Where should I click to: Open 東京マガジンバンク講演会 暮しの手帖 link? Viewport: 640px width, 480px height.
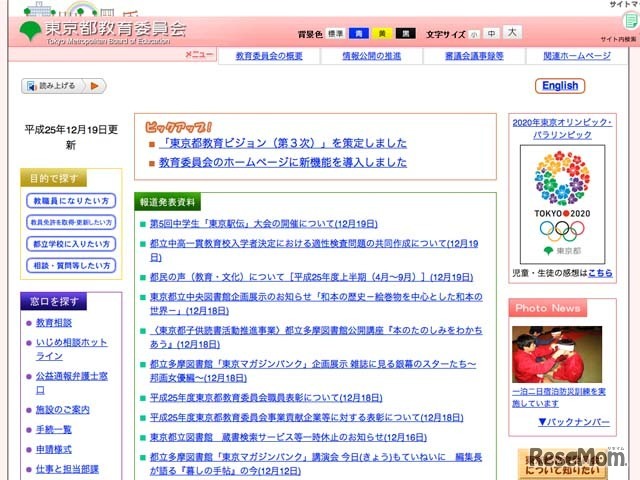click(316, 464)
